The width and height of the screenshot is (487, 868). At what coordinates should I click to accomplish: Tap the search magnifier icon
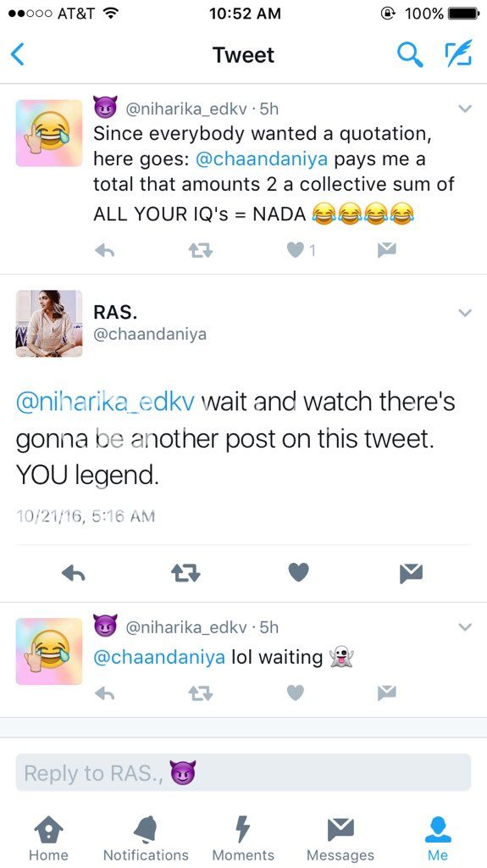point(411,55)
